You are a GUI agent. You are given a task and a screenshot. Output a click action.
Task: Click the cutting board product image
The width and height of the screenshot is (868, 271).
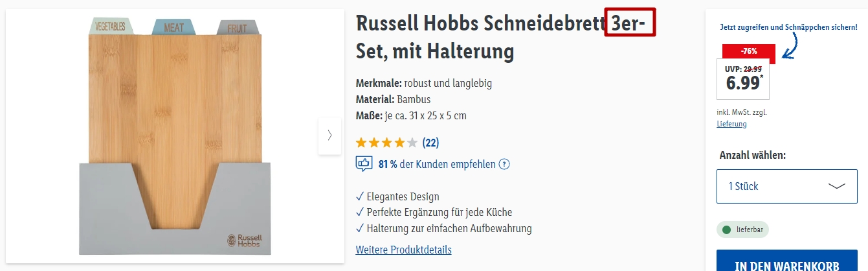(175, 135)
